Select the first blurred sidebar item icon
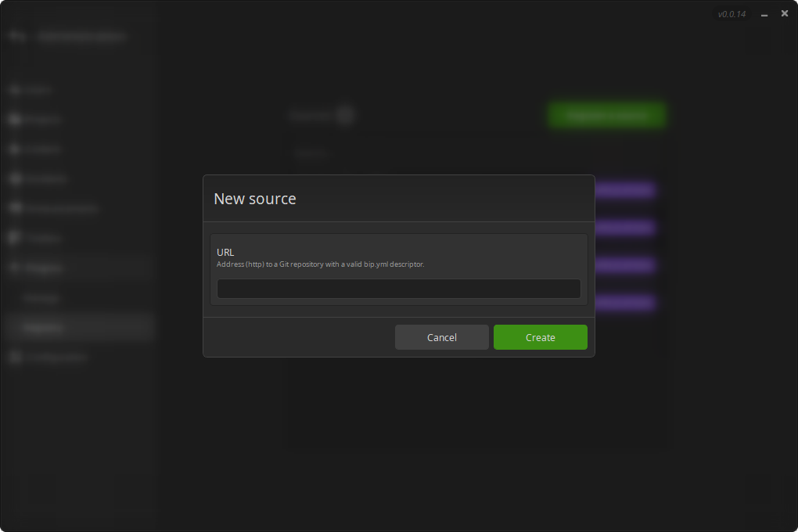Screen dimensions: 798x532 coord(15,89)
